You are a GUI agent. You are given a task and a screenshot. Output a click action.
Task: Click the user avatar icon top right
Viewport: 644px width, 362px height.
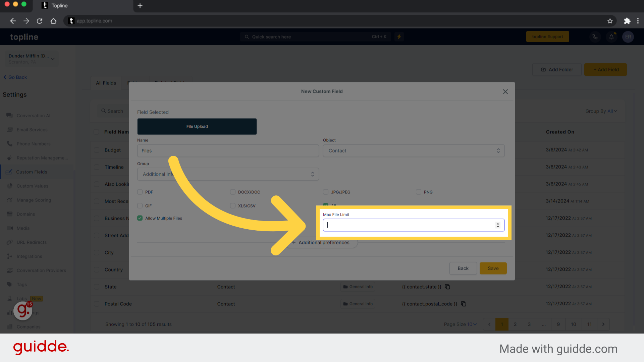[628, 37]
